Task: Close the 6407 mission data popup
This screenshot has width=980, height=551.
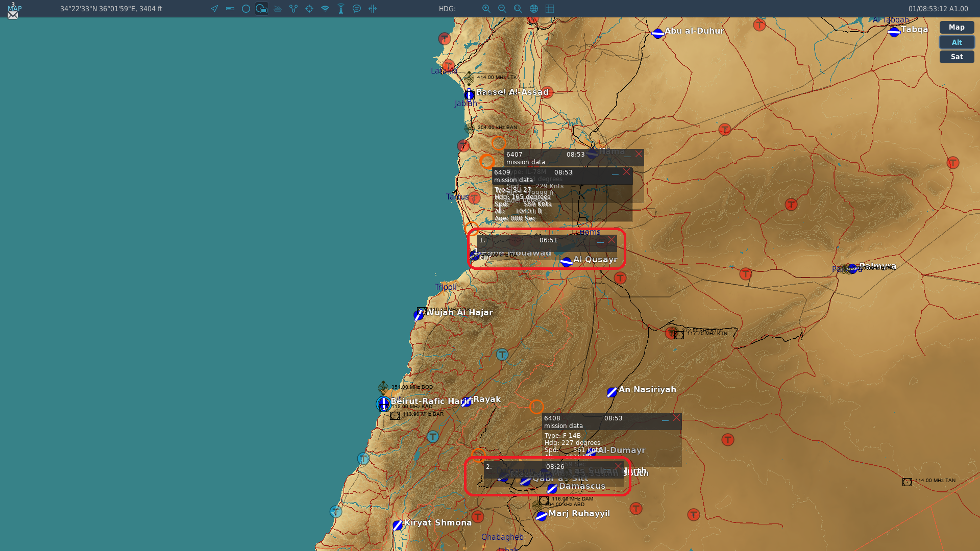Action: tap(639, 154)
